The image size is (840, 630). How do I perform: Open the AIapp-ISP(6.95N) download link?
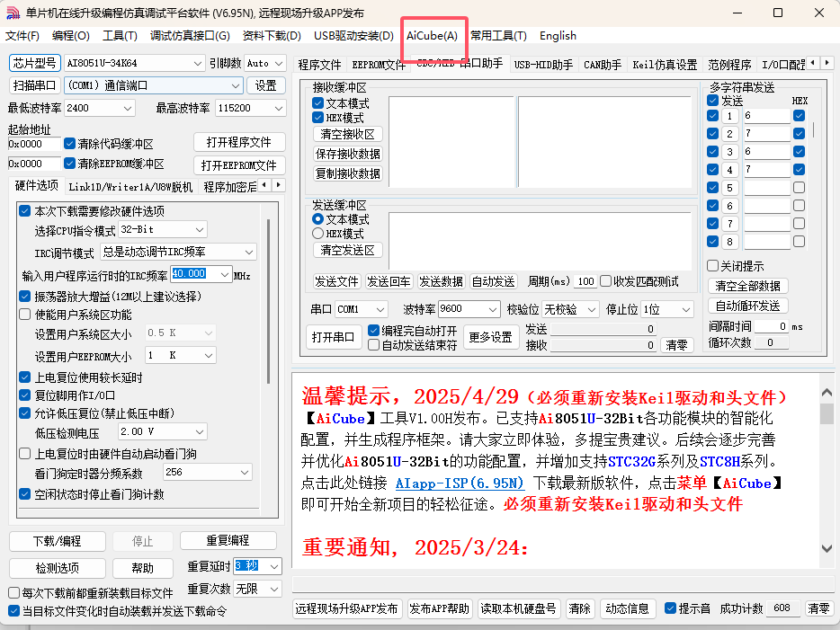tap(458, 484)
